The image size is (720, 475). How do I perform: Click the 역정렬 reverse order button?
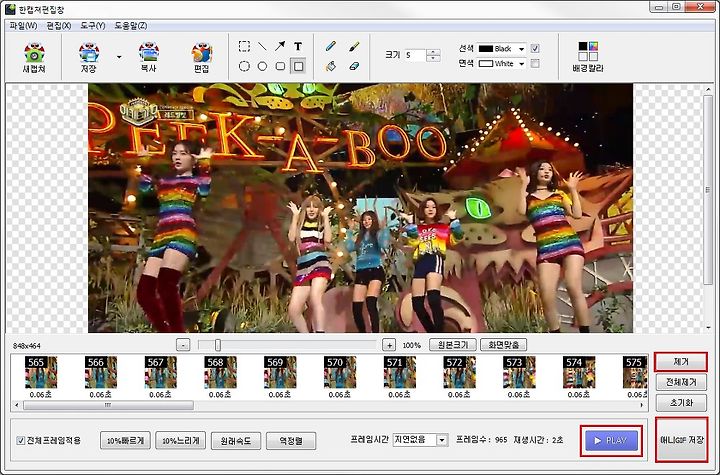tap(291, 441)
